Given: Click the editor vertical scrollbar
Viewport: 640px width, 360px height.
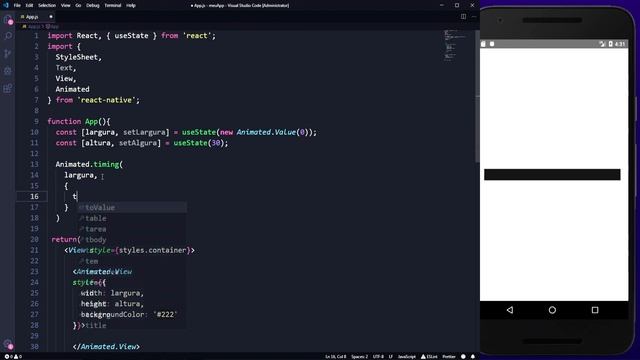Looking at the screenshot, I should click(x=477, y=97).
